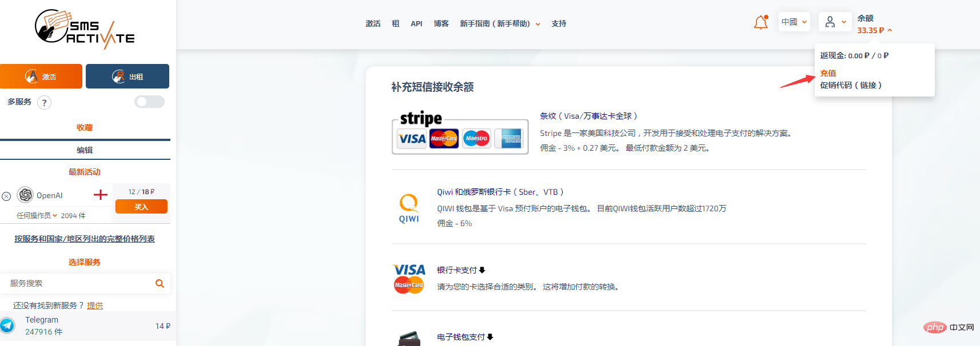Collapse the balance 33.35 ₽ dropdown

(x=874, y=30)
